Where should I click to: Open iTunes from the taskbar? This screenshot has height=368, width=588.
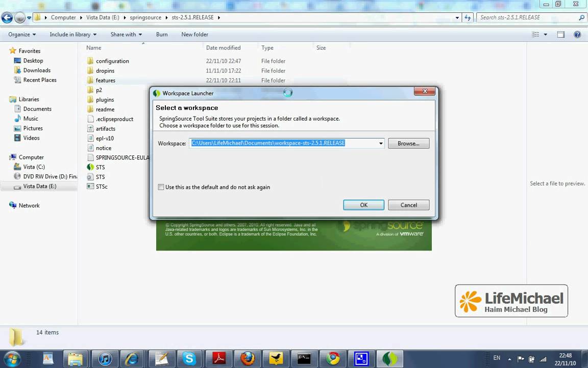[x=105, y=359]
